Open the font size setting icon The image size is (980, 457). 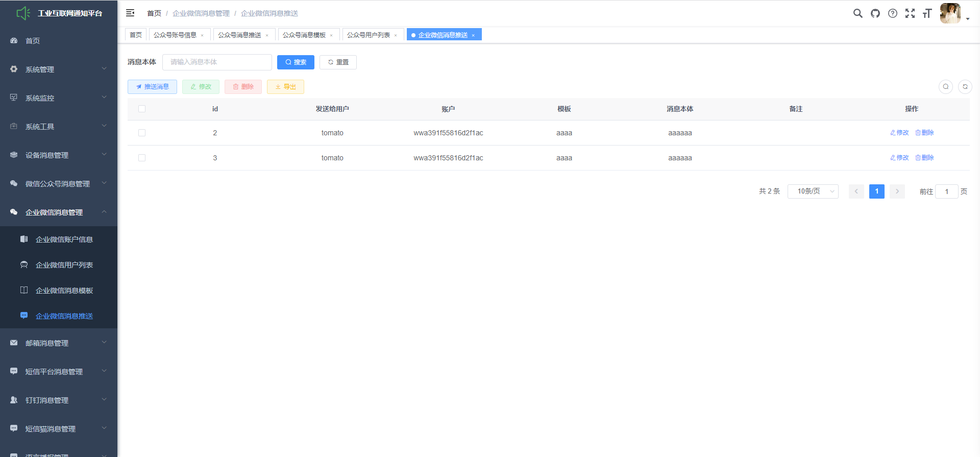927,13
